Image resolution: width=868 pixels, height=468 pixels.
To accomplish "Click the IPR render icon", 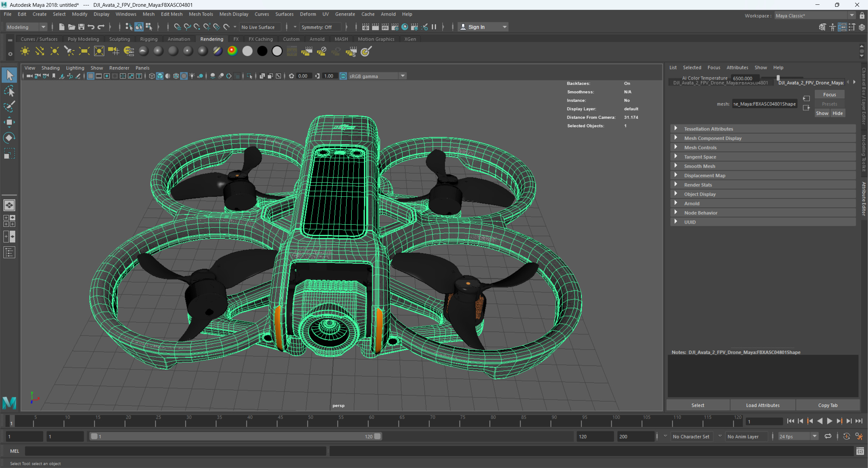I will 385,27.
